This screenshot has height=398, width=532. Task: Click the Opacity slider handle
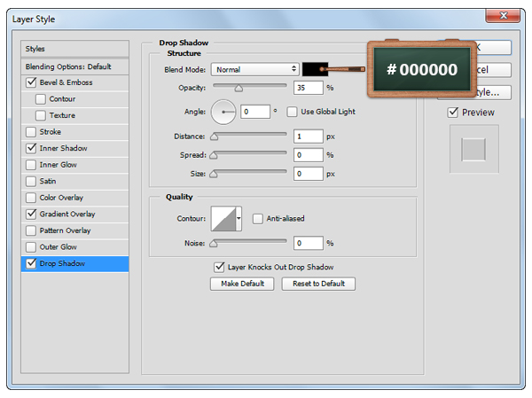pos(239,89)
